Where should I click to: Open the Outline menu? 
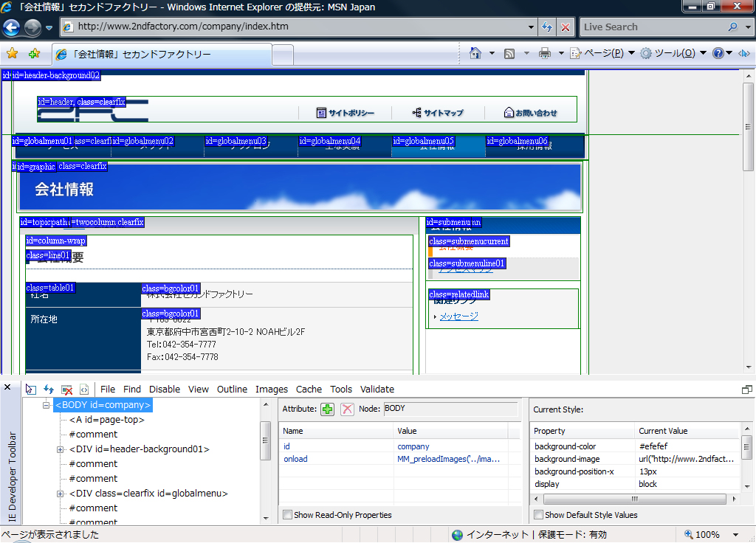(232, 390)
